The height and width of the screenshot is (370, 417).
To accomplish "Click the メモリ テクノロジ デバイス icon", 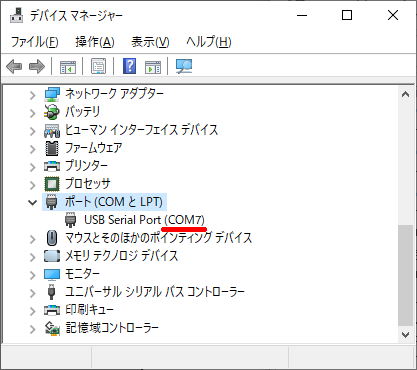I will [x=52, y=256].
